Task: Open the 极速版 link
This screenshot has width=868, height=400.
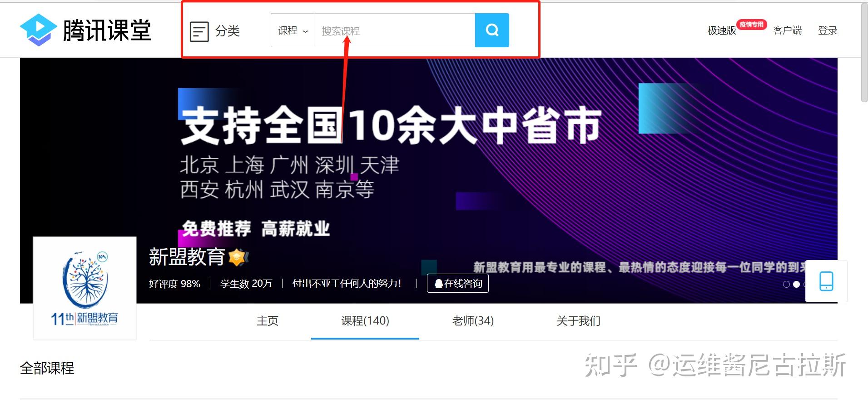Action: click(721, 30)
